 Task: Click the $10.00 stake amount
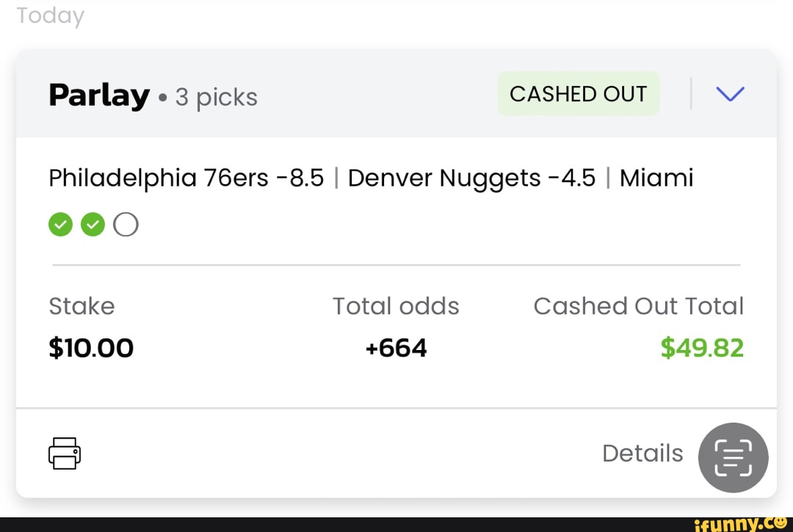click(91, 347)
